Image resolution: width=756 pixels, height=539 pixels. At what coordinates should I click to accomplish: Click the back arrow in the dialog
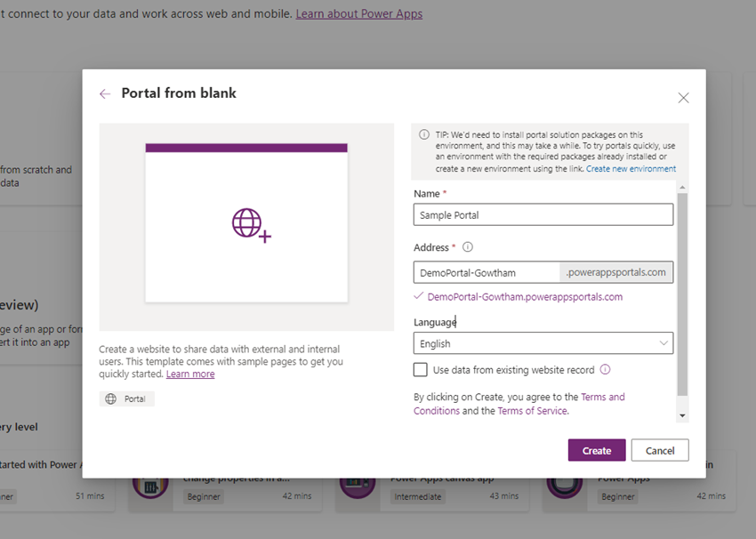click(x=105, y=93)
